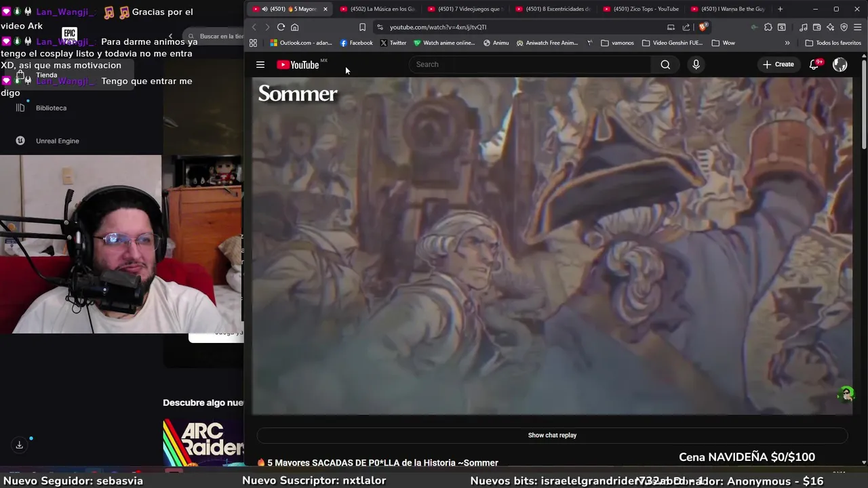Switch to I Wanna Be the Guy tab
This screenshot has height=488, width=868.
[x=728, y=9]
